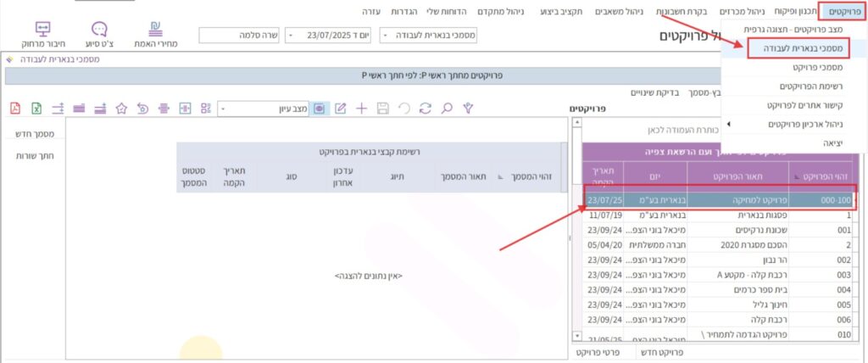
Task: Click the plus icon to add record
Action: pos(362,109)
